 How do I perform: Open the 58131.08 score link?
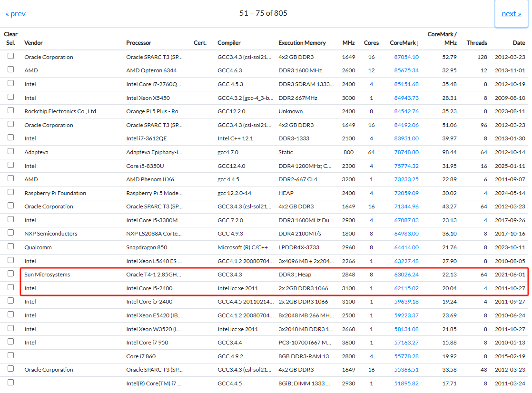406,329
